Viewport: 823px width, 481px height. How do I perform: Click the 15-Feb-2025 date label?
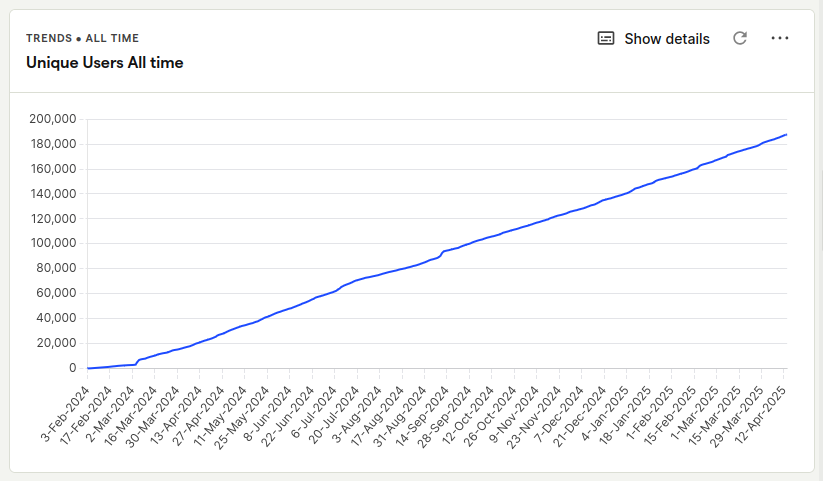tap(669, 416)
